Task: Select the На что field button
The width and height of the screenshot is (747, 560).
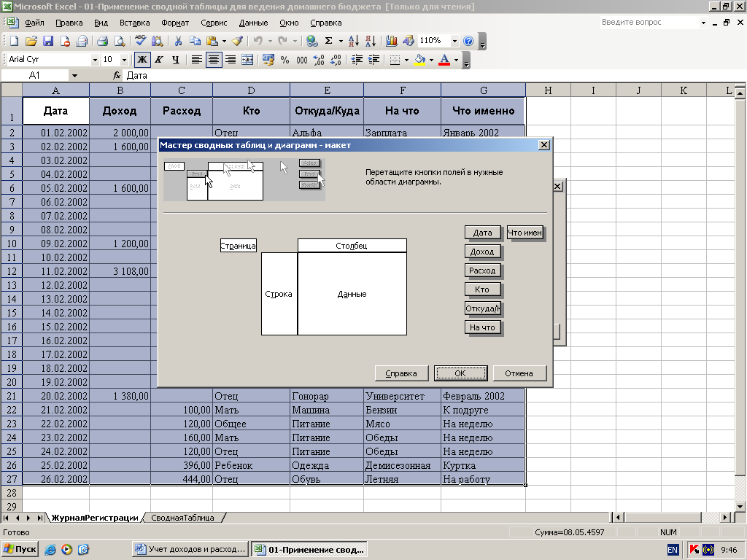Action: [x=483, y=327]
